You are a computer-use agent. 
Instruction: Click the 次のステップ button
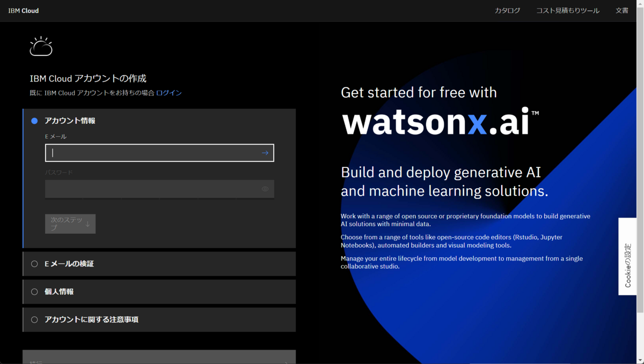tap(70, 224)
